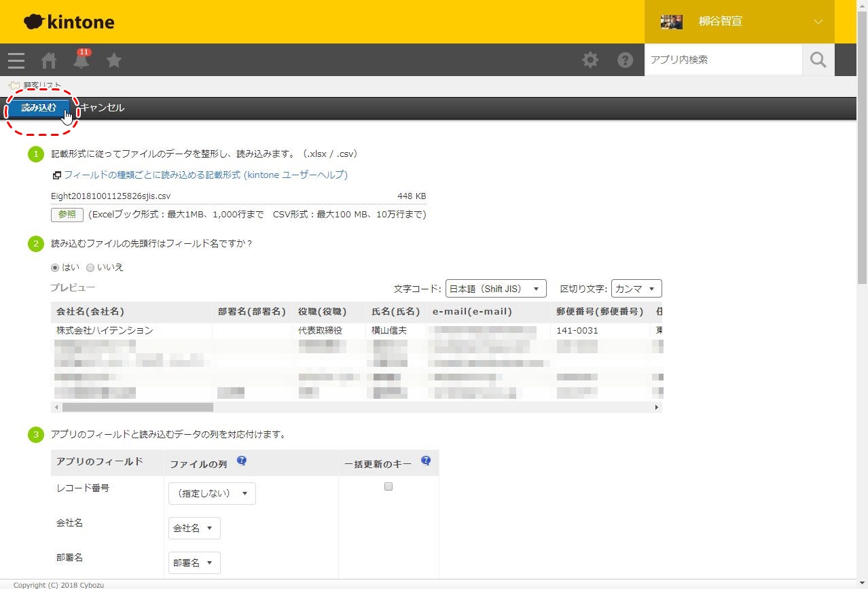Viewport: 868px width, 589px height.
Task: Open notifications bell with 11 badge
Action: [x=82, y=60]
